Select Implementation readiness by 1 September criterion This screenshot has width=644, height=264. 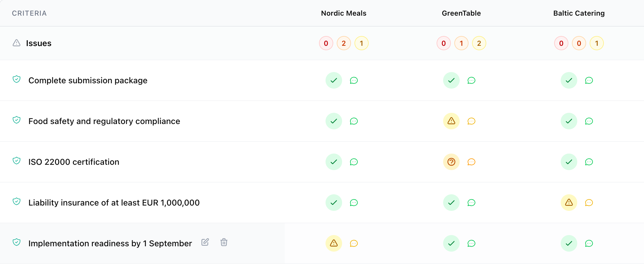(x=110, y=243)
